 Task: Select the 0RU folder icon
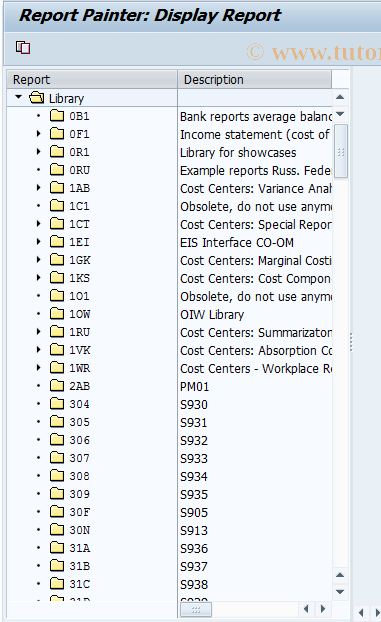[57, 170]
